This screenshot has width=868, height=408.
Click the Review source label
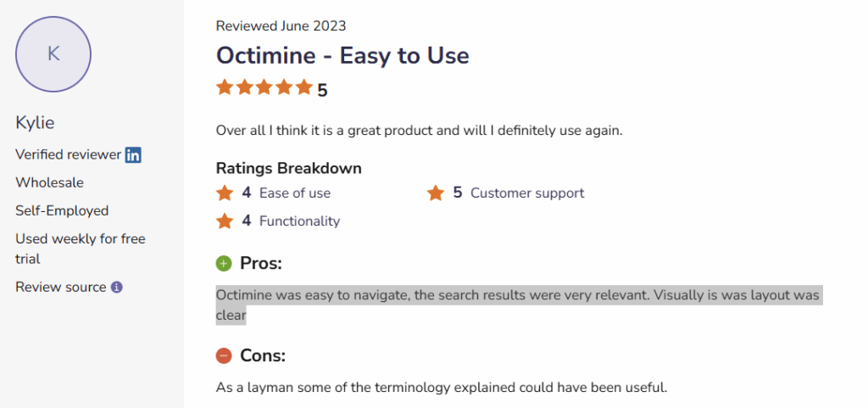pos(61,288)
